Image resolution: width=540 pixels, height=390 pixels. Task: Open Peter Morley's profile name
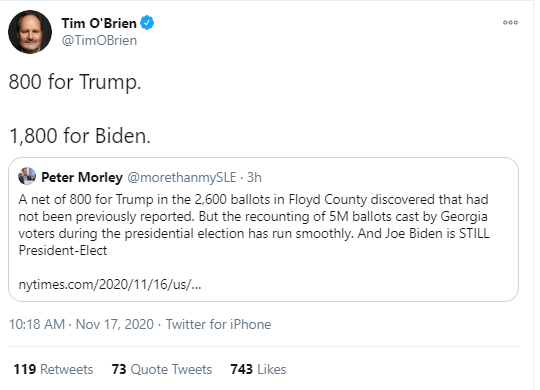[82, 177]
